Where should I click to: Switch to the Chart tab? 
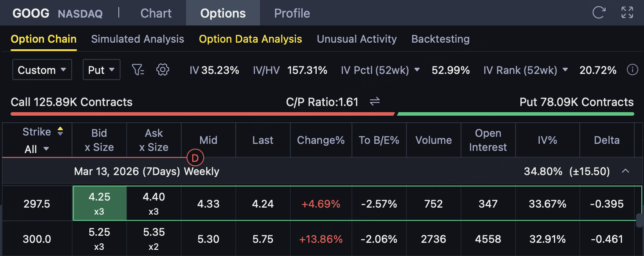coord(156,13)
